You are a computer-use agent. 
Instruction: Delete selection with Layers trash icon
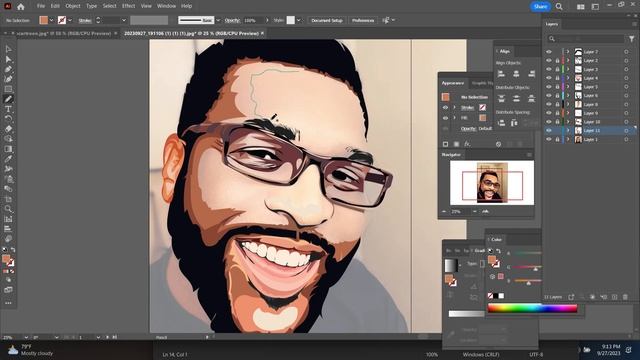click(625, 297)
